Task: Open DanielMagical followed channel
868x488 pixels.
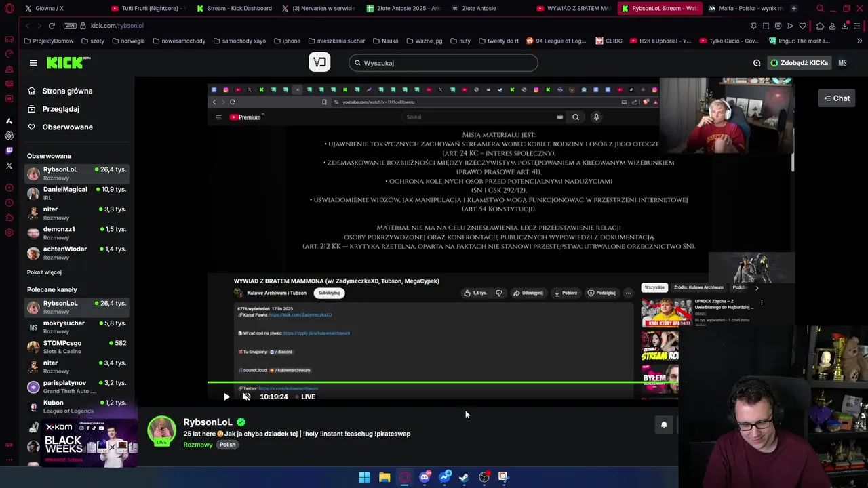Action: 77,193
